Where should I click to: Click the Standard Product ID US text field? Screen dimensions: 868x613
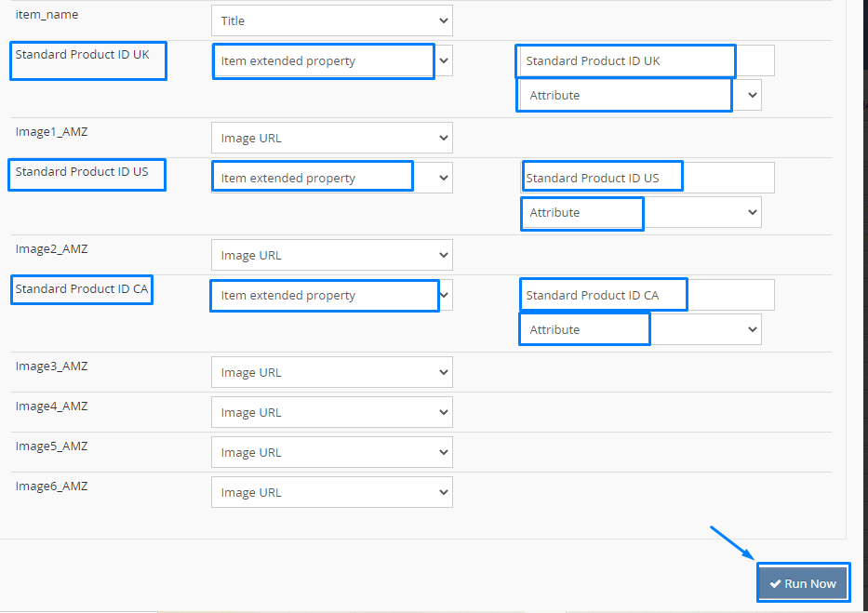click(648, 178)
